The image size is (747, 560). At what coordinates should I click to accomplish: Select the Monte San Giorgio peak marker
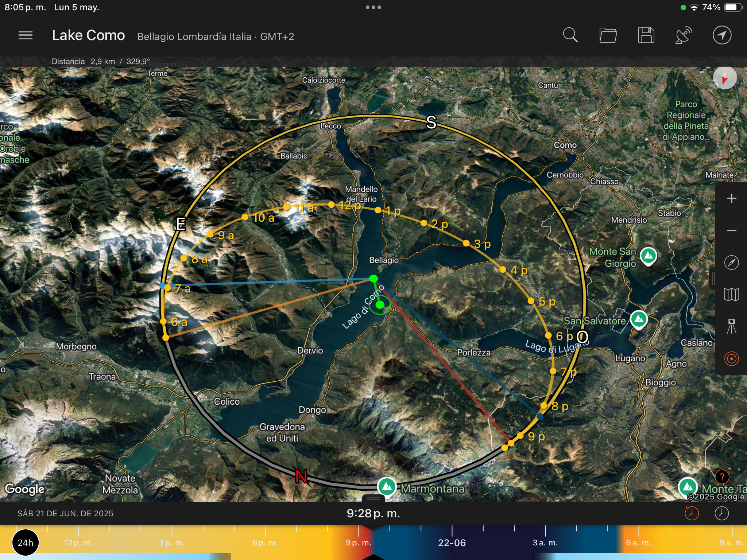tap(649, 256)
